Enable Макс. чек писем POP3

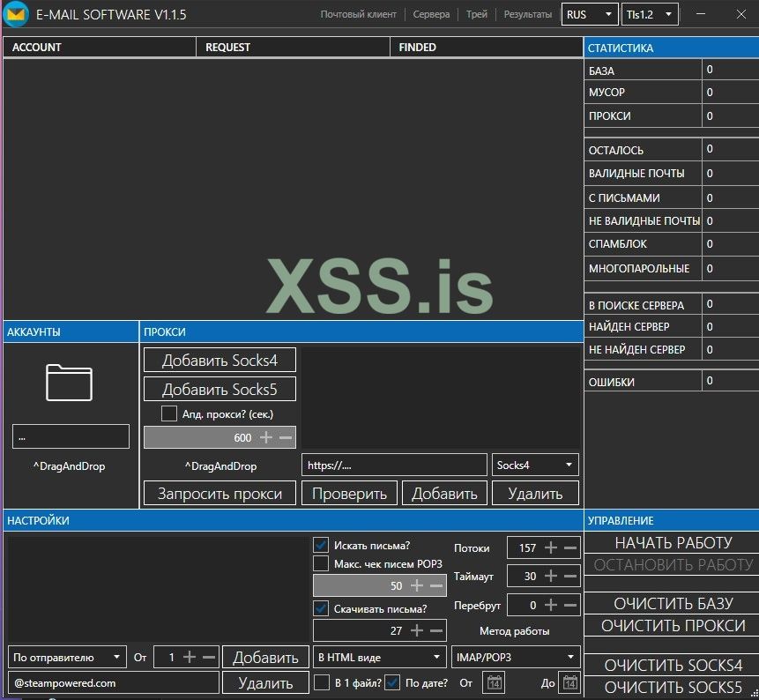pos(320,564)
